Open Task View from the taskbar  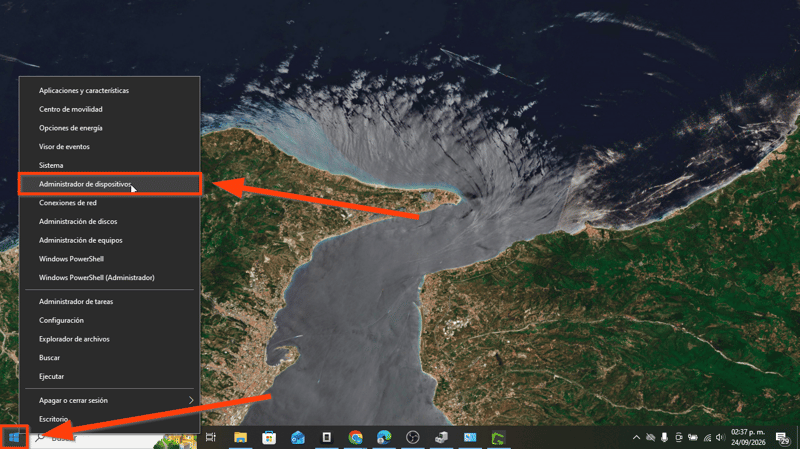point(211,437)
